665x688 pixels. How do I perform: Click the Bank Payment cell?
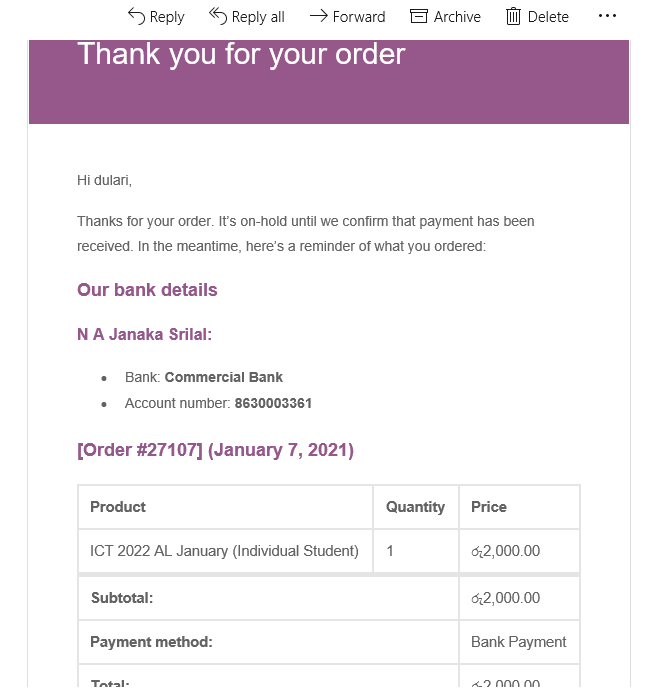pos(519,642)
